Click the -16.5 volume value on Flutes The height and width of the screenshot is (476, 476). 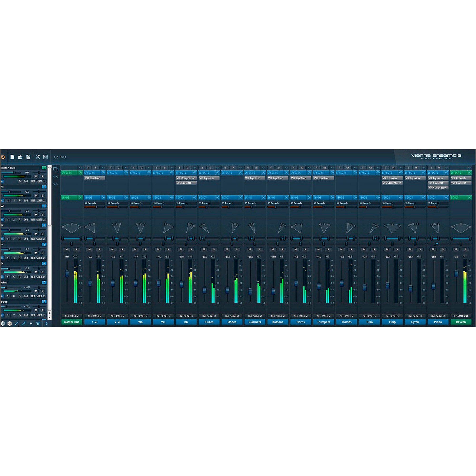[204, 257]
